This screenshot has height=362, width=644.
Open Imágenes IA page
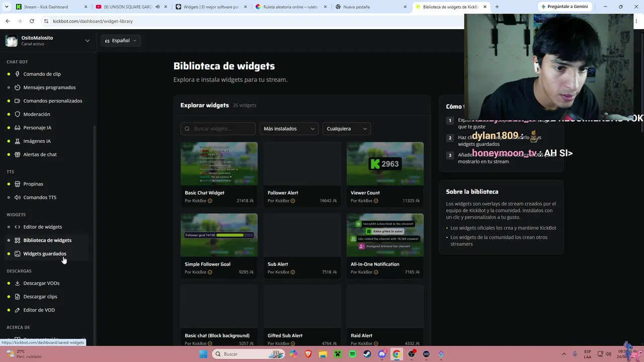37,141
